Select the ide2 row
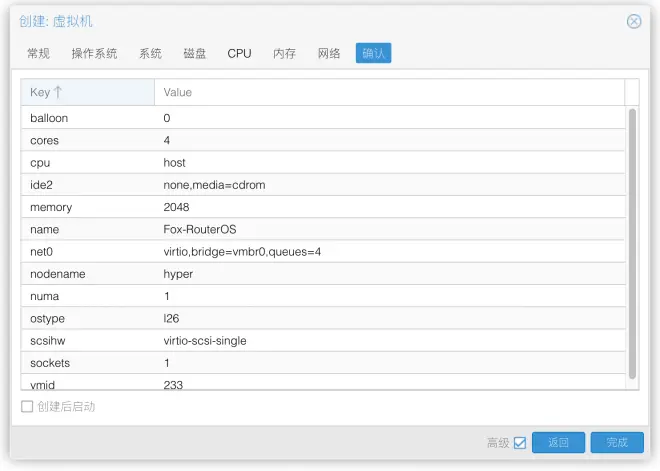 (x=323, y=185)
